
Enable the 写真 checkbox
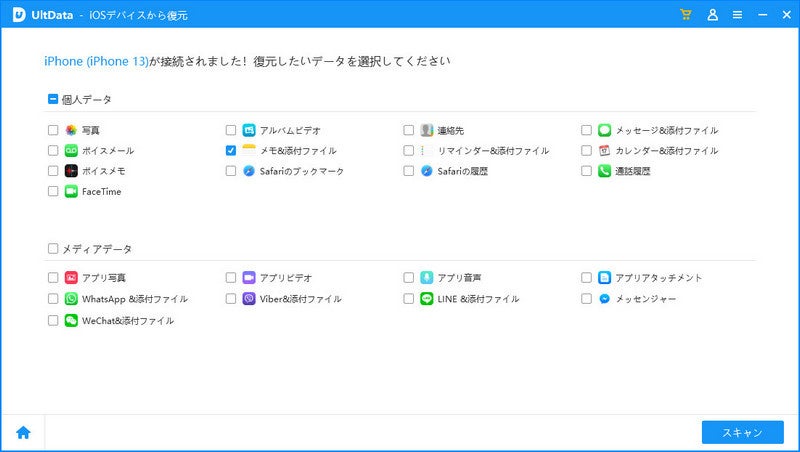pos(53,130)
